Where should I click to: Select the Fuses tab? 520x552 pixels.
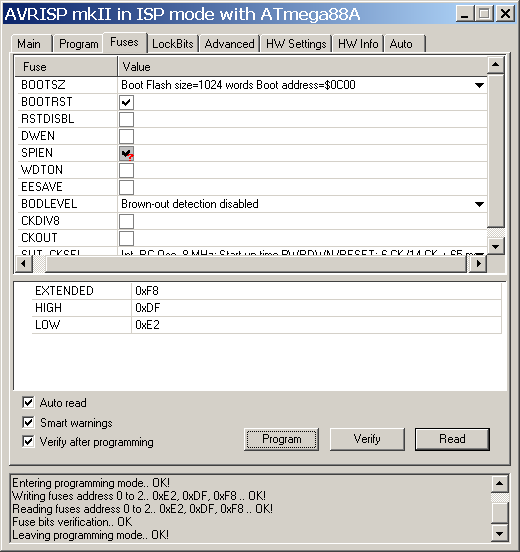pos(125,42)
